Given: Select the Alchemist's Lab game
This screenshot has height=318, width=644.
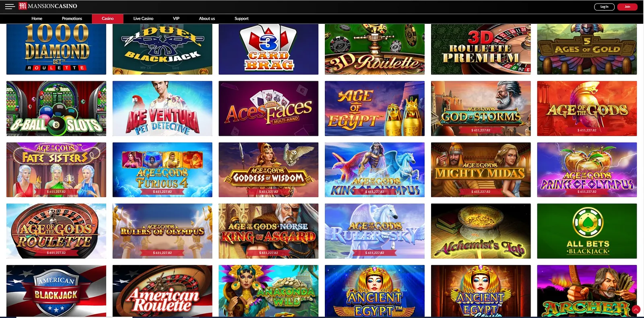Looking at the screenshot, I should 481,231.
